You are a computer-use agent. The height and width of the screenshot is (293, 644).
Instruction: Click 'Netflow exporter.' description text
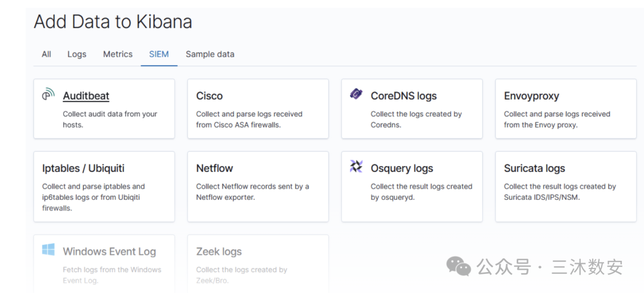(225, 198)
